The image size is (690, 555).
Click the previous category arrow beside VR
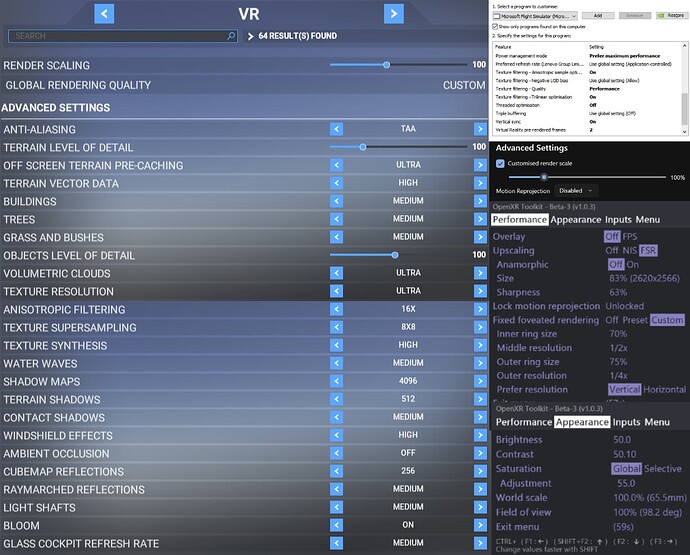105,13
